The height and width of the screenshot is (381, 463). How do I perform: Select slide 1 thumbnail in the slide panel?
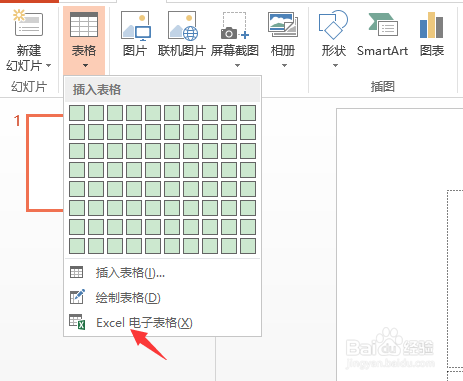[x=45, y=163]
